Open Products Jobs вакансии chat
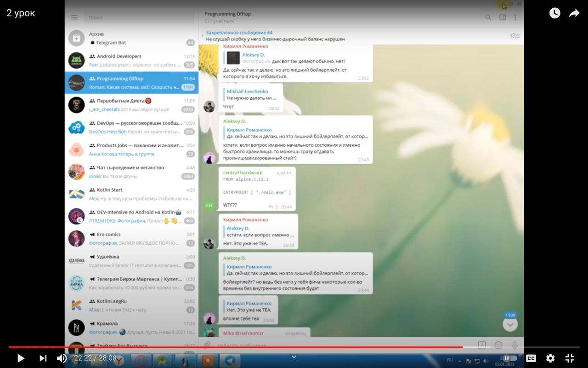The image size is (588, 368). click(131, 149)
